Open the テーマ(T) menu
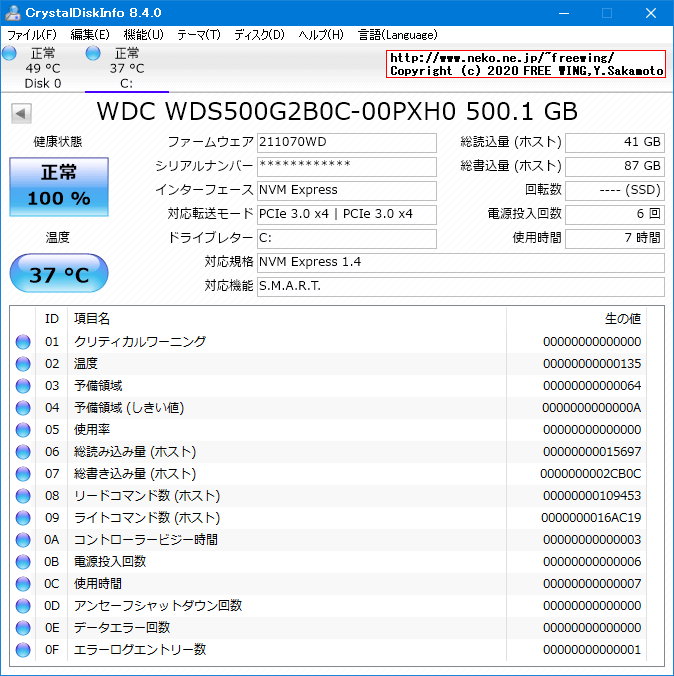The width and height of the screenshot is (674, 676). tap(199, 35)
